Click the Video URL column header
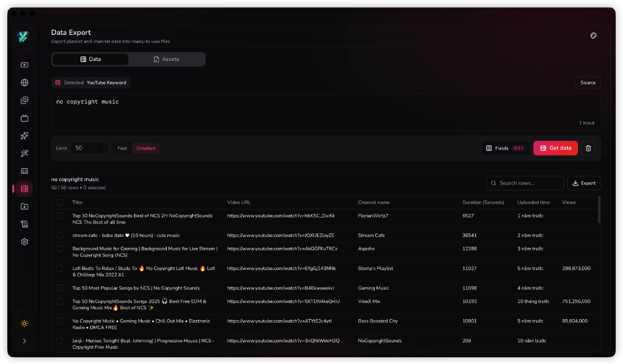The width and height of the screenshot is (623, 364). pos(238,202)
